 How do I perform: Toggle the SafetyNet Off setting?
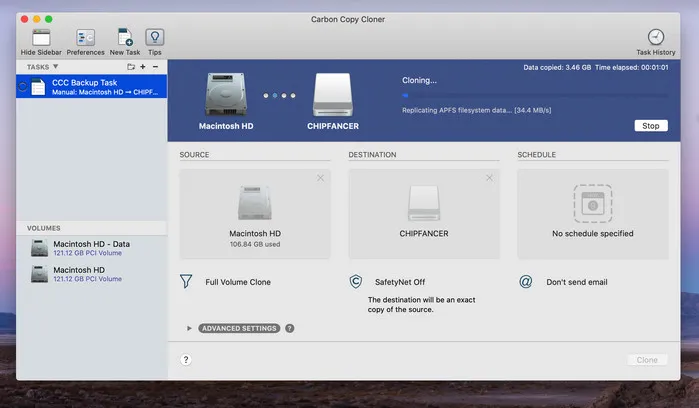coord(400,282)
